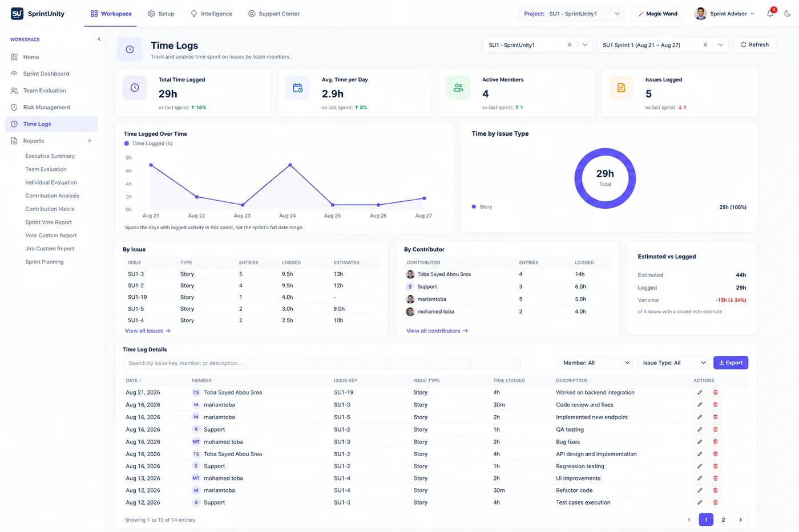799x532 pixels.
Task: Go to the previous page arrow
Action: 689,520
